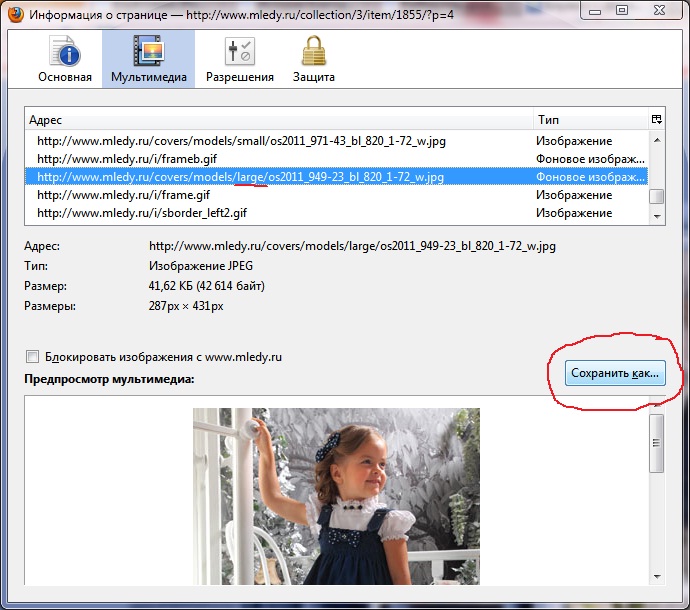
Task: Click the preview image of the girl
Action: click(336, 496)
